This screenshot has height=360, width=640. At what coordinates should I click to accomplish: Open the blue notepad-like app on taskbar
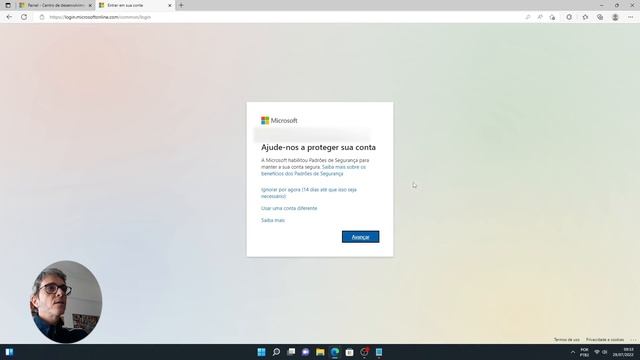[379, 352]
